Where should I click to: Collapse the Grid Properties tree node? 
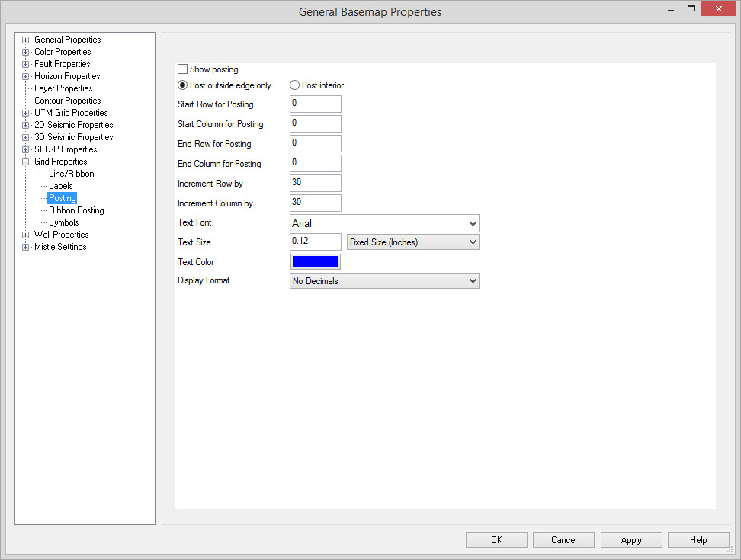26,162
